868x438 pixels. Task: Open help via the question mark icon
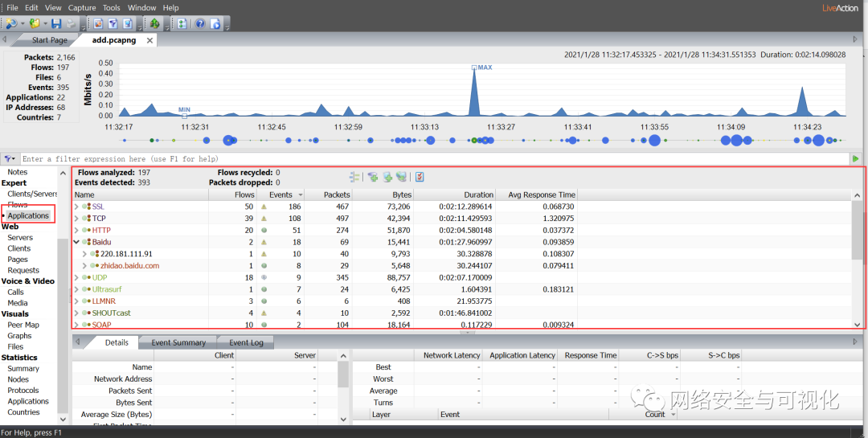click(x=200, y=23)
